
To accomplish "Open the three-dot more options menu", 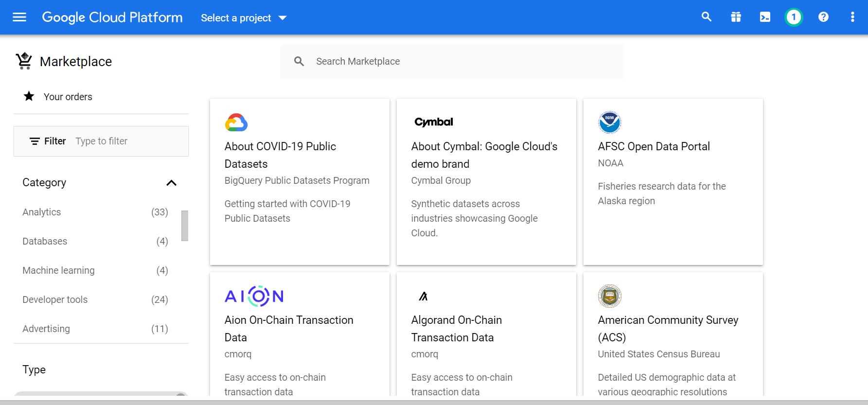I will point(852,17).
